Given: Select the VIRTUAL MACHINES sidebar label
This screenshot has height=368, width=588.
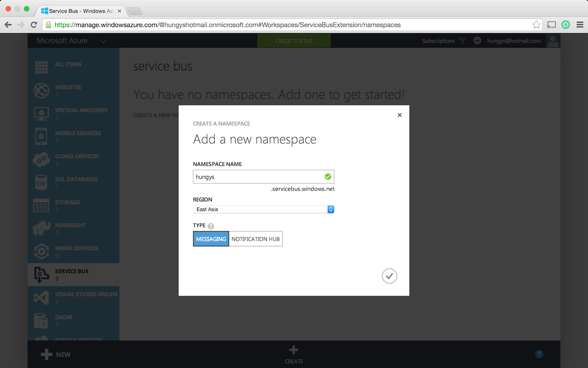Looking at the screenshot, I should pyautogui.click(x=81, y=110).
